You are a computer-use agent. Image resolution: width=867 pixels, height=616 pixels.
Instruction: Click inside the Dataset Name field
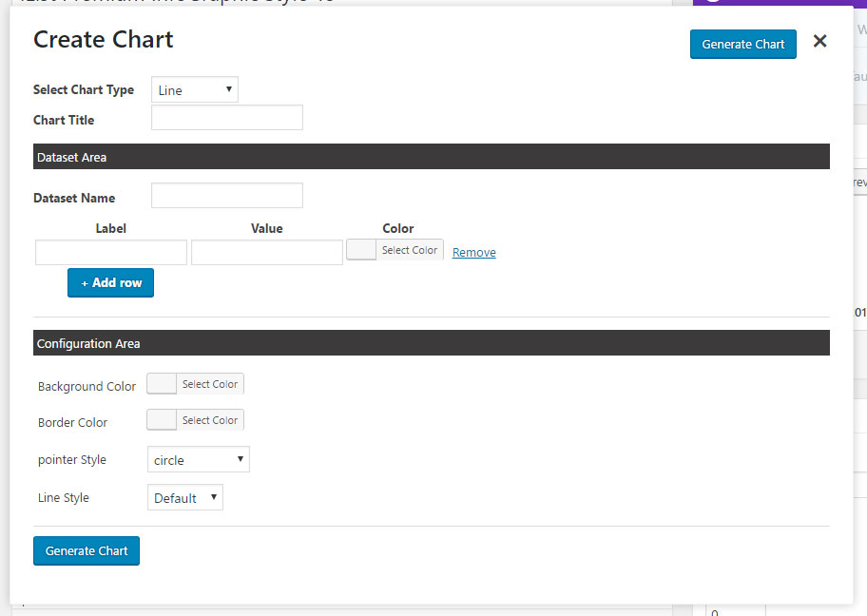pos(226,195)
